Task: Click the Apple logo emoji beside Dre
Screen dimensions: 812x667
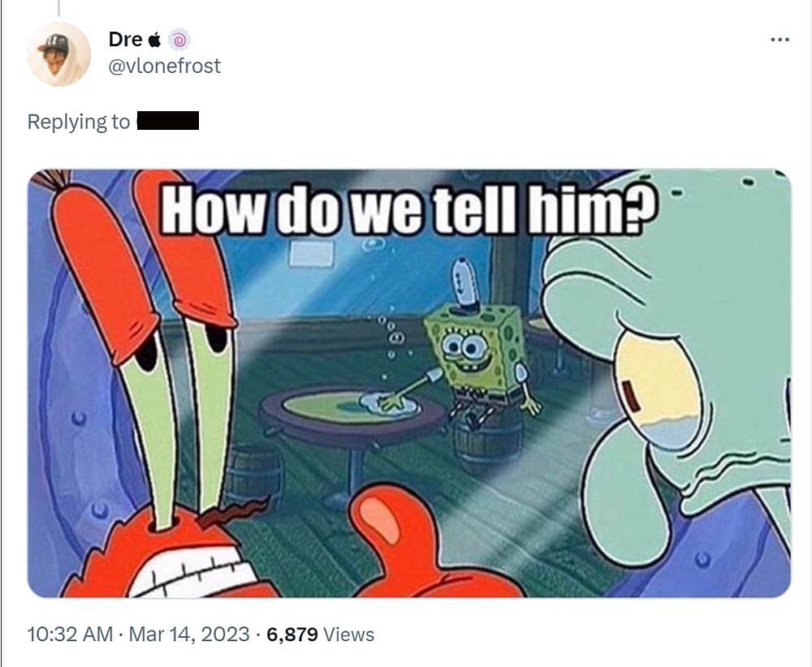Action: (155, 39)
